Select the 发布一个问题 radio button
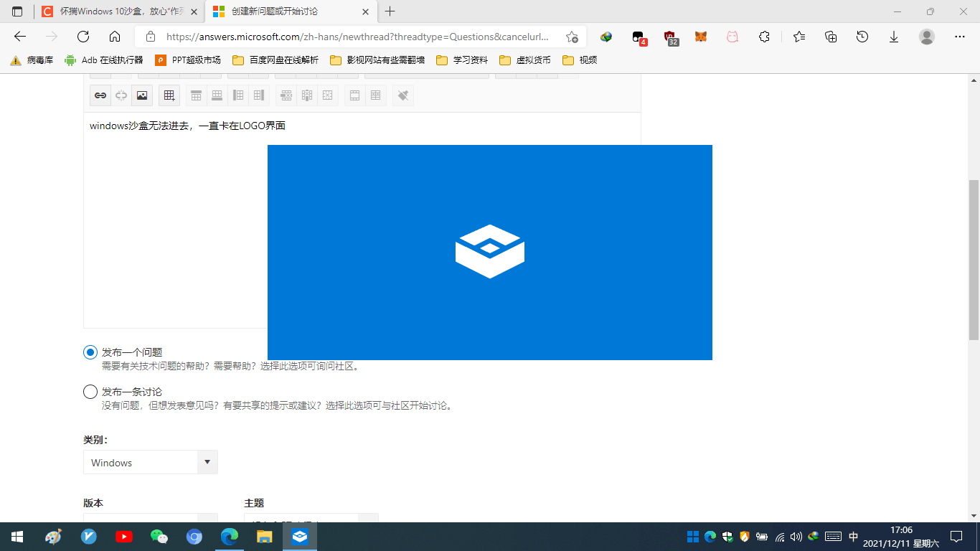Viewport: 980px width, 551px height. coord(90,352)
